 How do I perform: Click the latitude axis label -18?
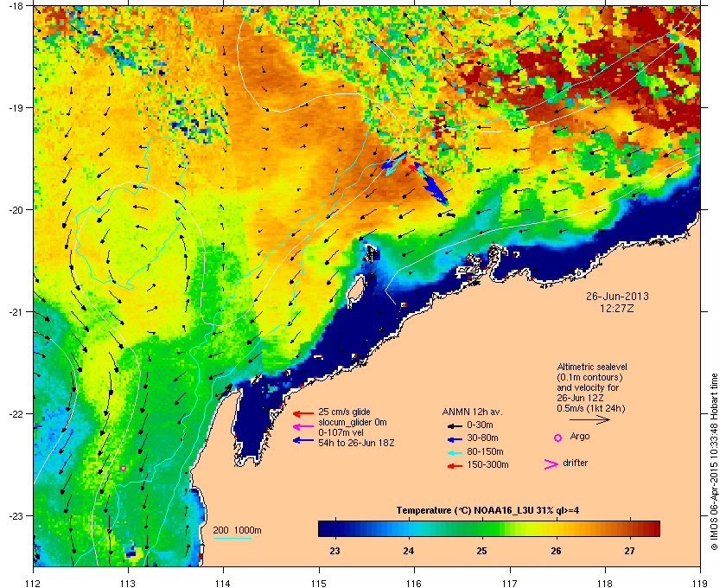tap(16, 6)
